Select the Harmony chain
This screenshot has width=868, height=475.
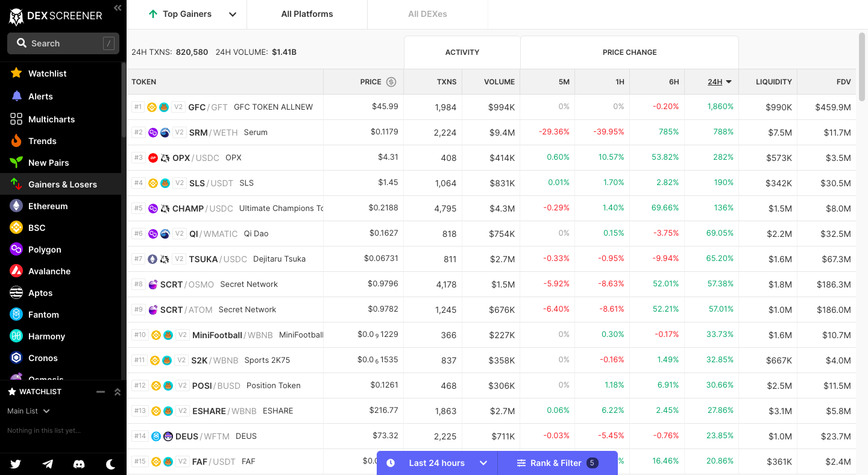tap(60, 336)
